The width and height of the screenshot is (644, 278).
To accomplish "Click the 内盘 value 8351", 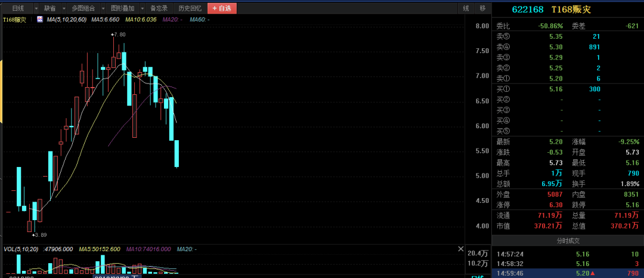I will (x=631, y=194).
